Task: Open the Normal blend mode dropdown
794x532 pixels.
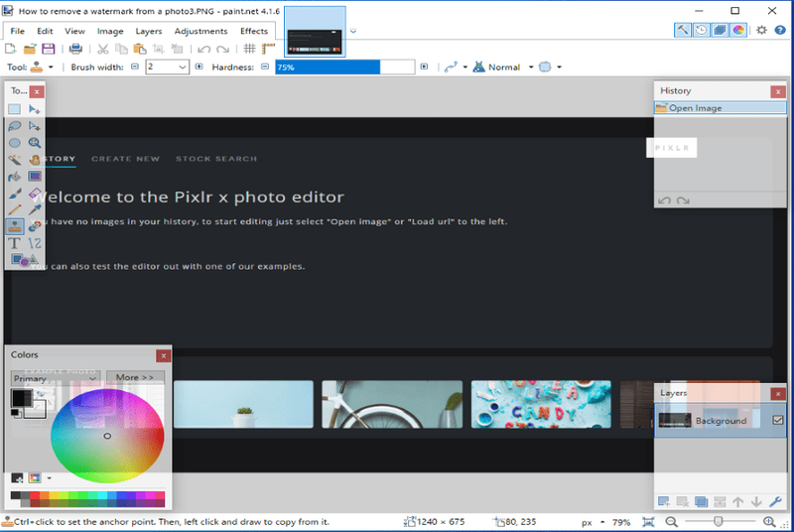Action: coord(531,66)
